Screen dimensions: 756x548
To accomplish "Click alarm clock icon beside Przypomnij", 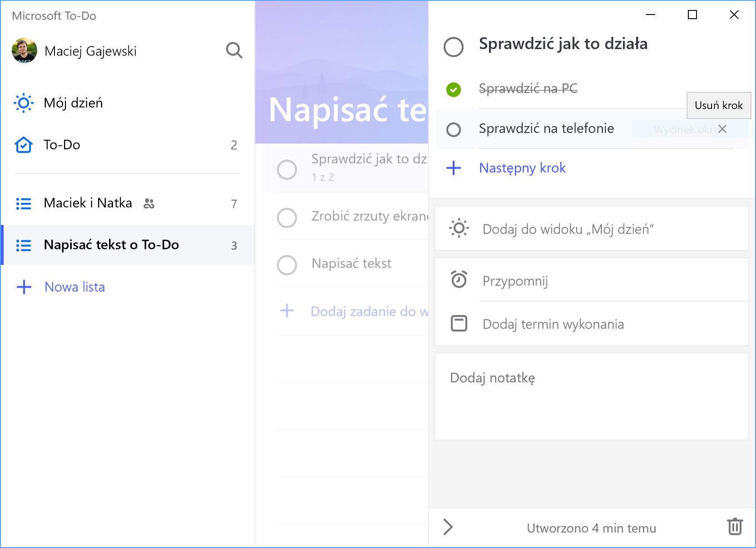I will click(x=459, y=279).
